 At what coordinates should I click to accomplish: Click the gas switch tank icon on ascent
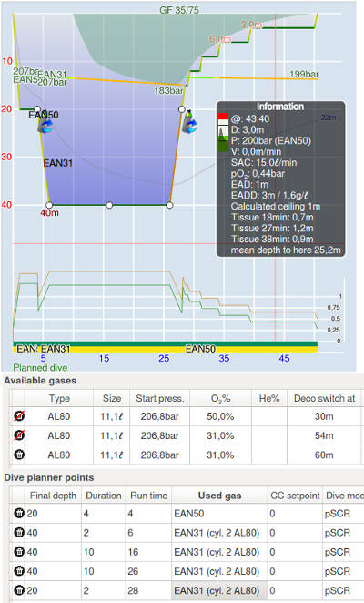pos(189,122)
